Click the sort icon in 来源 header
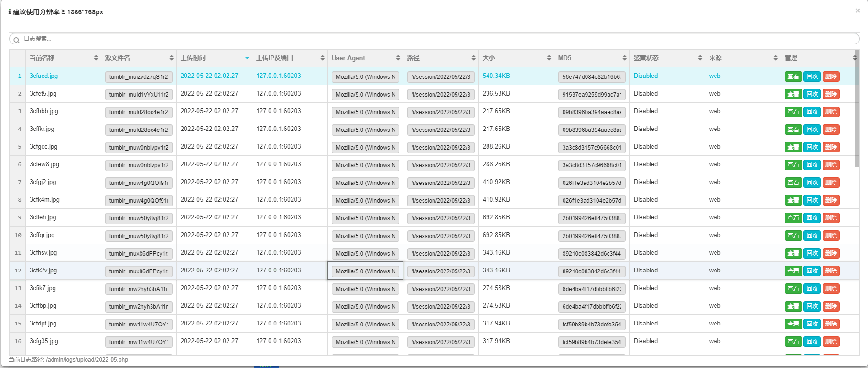Screen dimensions: 868x368 pyautogui.click(x=776, y=58)
